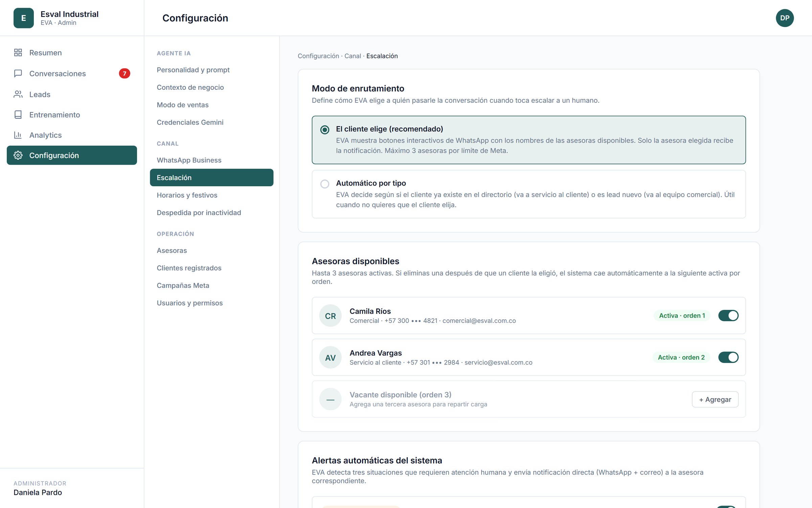Viewport: 812px width, 508px height.
Task: Click the Configuración gear icon
Action: click(18, 155)
